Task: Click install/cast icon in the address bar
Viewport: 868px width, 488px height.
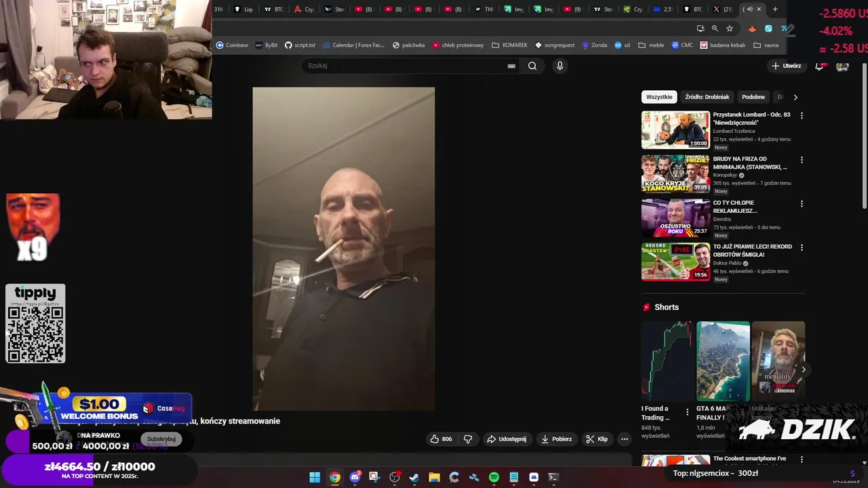Action: click(700, 28)
